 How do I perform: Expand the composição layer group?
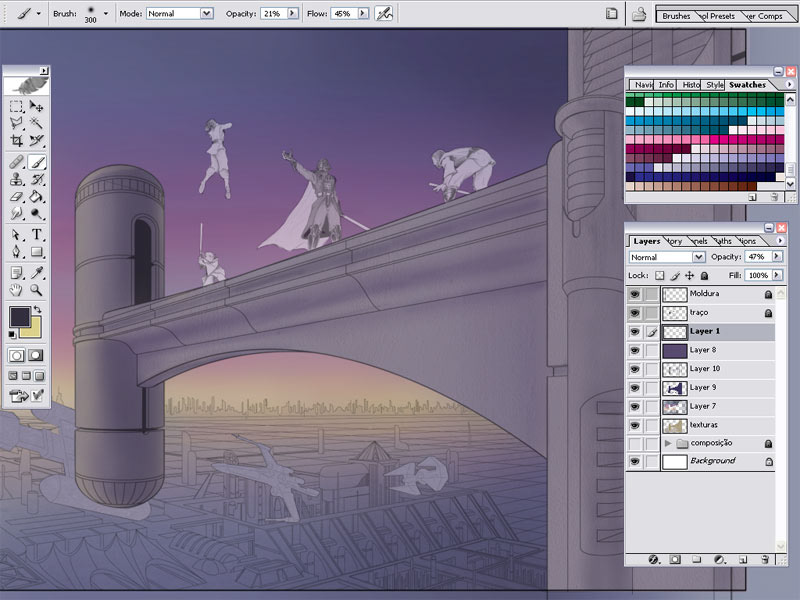coord(668,443)
